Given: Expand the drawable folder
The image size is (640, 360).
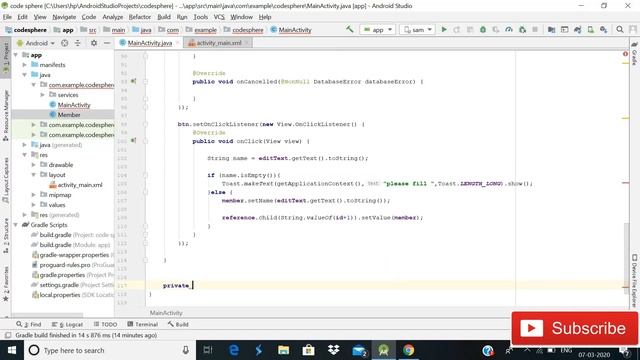Looking at the screenshot, I should (x=33, y=165).
